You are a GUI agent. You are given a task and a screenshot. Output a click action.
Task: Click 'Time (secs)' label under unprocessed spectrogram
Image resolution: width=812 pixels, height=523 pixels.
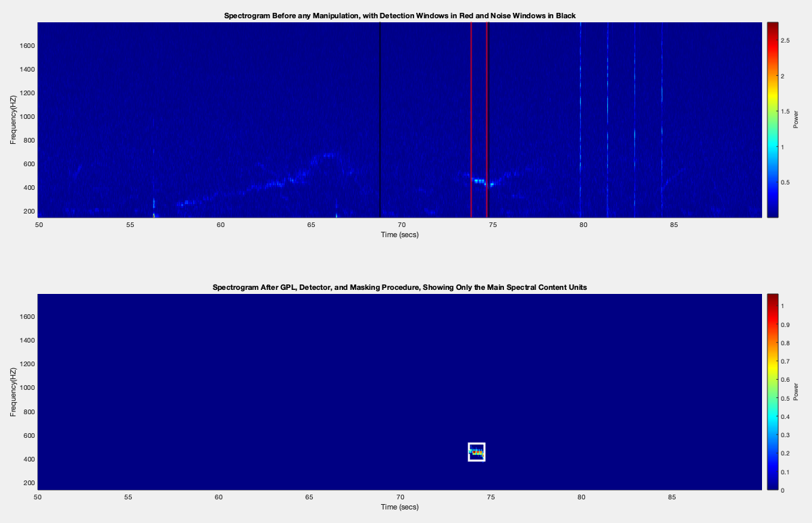400,234
